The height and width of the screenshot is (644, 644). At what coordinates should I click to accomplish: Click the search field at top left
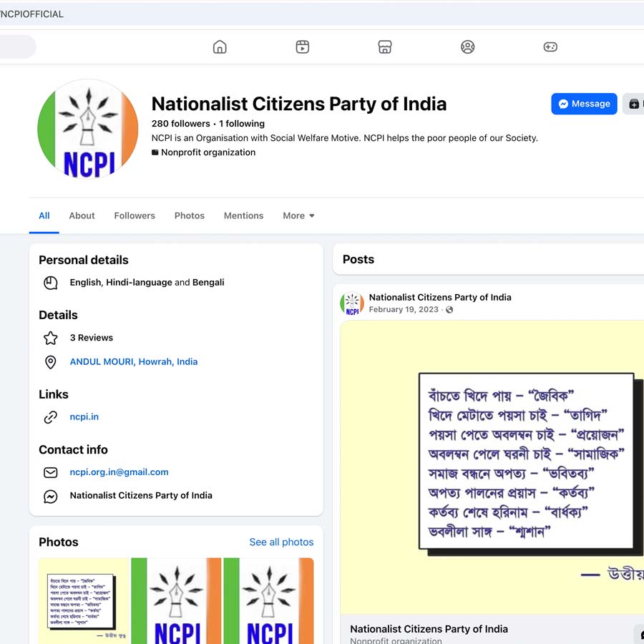17,47
